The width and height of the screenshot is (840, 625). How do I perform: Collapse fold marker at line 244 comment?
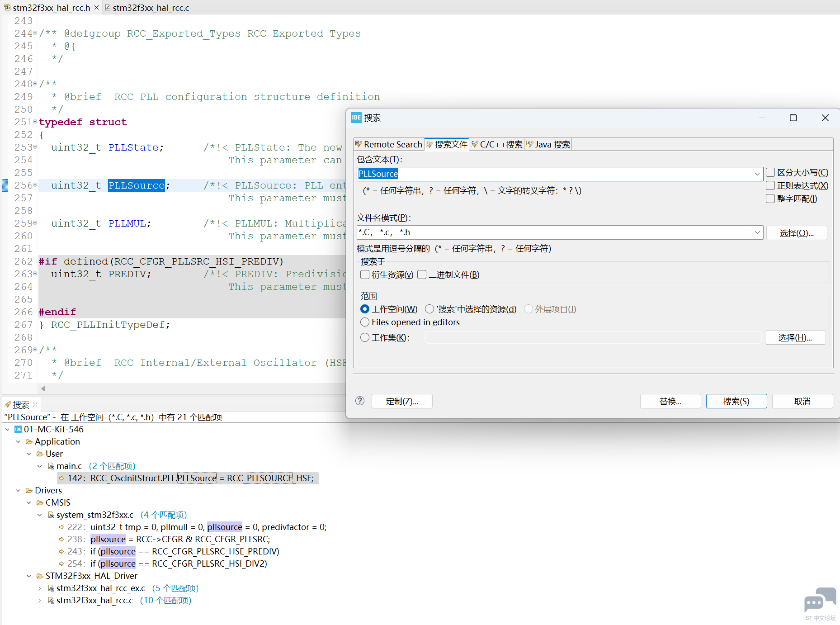(x=35, y=33)
